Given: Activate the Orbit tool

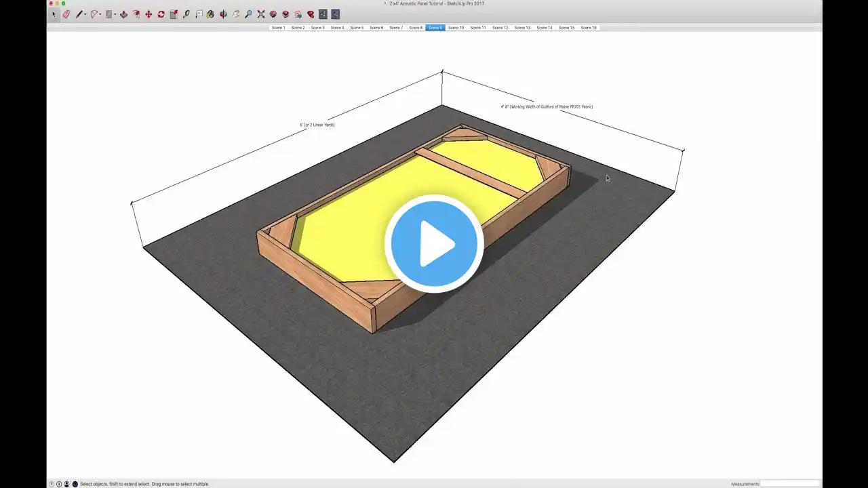Looking at the screenshot, I should point(223,14).
